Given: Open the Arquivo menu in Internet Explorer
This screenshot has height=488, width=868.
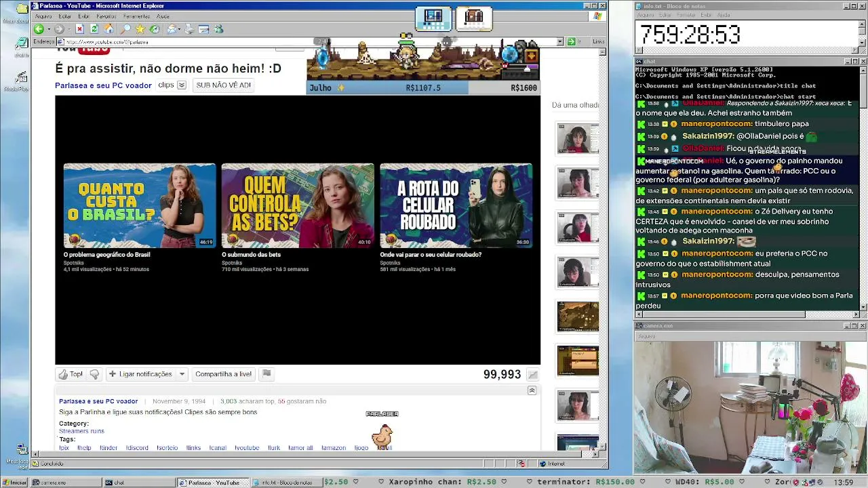Looking at the screenshot, I should pyautogui.click(x=43, y=16).
